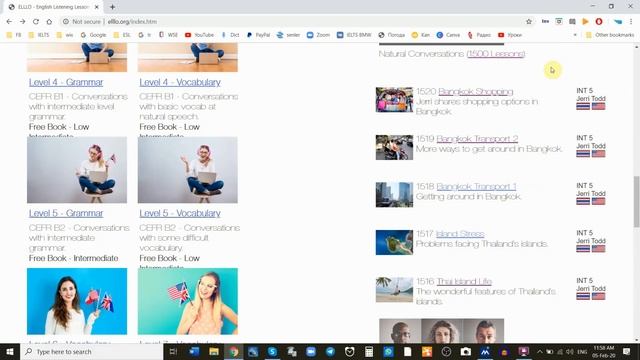Screen dimensions: 640x360
Task: Select the ELLLO English Listening tab
Action: click(53, 7)
